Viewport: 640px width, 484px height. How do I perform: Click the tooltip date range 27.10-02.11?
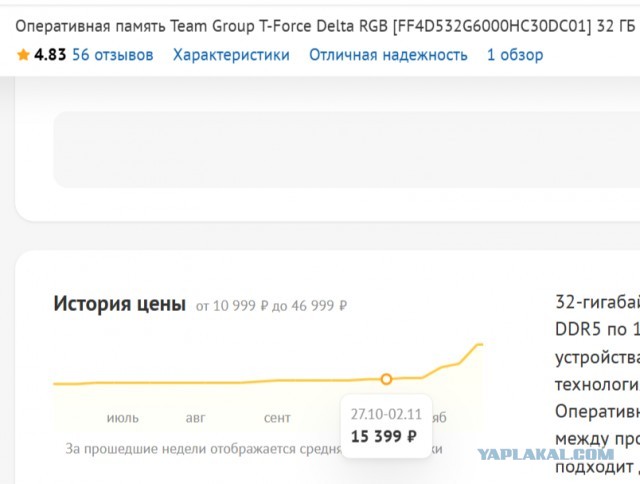(386, 414)
